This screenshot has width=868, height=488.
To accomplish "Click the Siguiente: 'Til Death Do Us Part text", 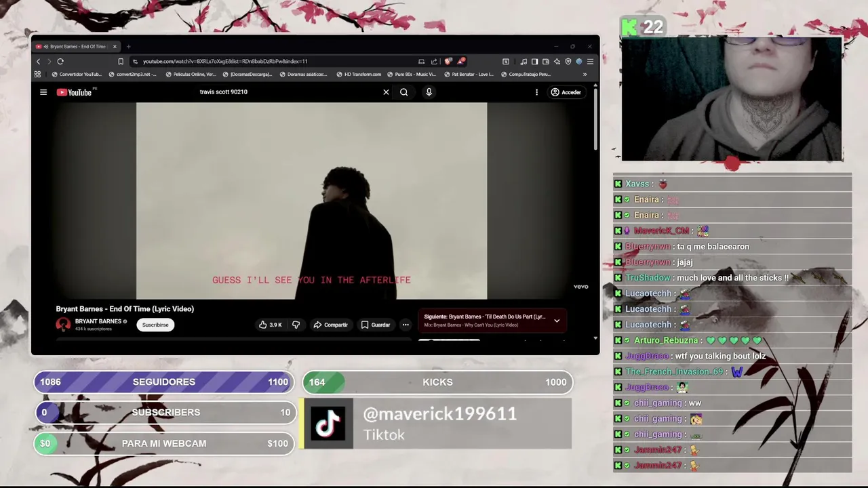I will click(484, 317).
